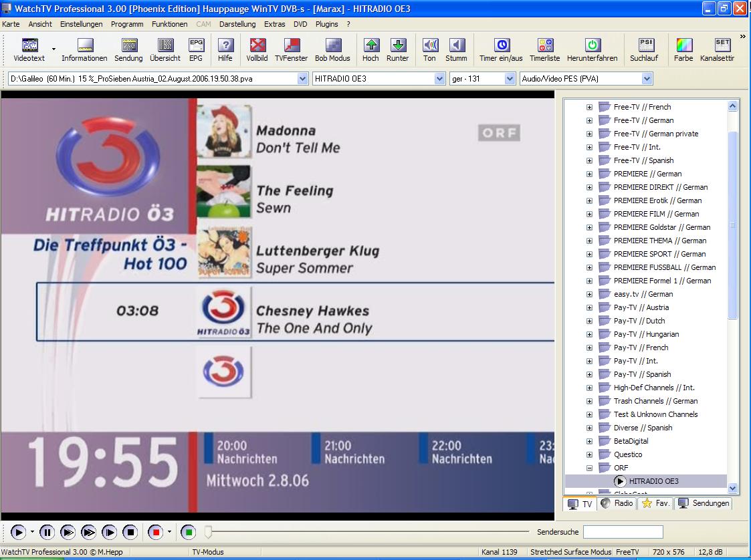Stop playback with the black square button

pyautogui.click(x=130, y=532)
